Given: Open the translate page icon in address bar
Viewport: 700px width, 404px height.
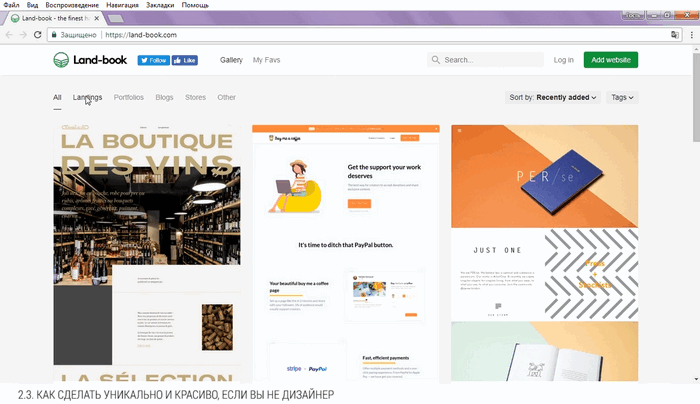Looking at the screenshot, I should pyautogui.click(x=675, y=35).
